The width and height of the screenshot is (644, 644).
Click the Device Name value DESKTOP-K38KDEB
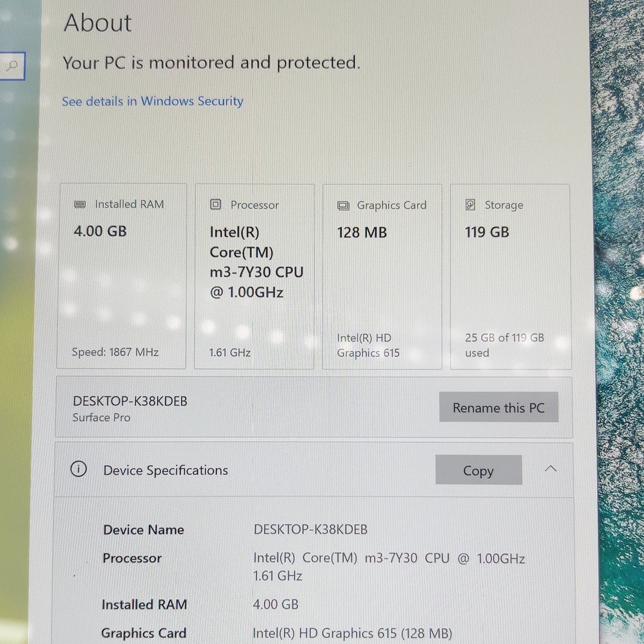311,530
